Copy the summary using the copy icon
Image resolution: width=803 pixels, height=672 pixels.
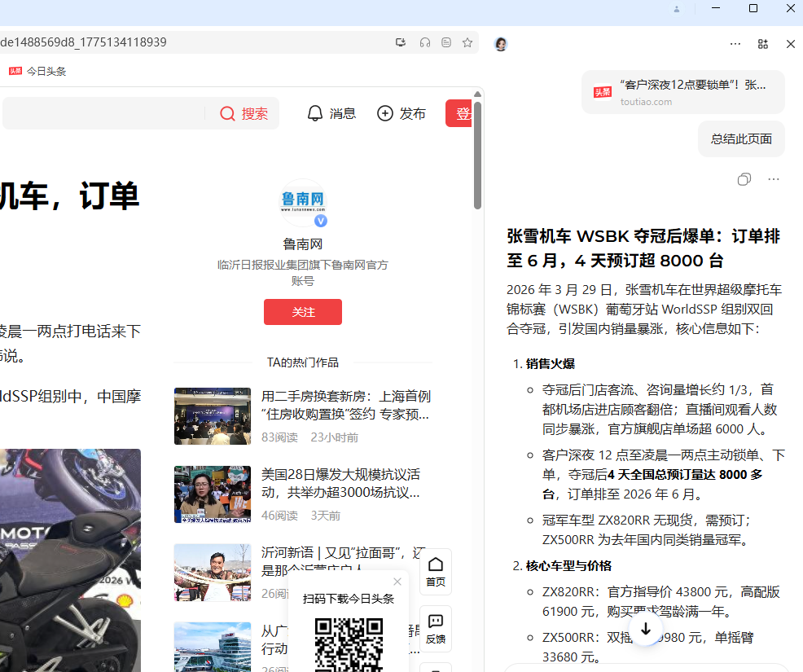[x=744, y=179]
